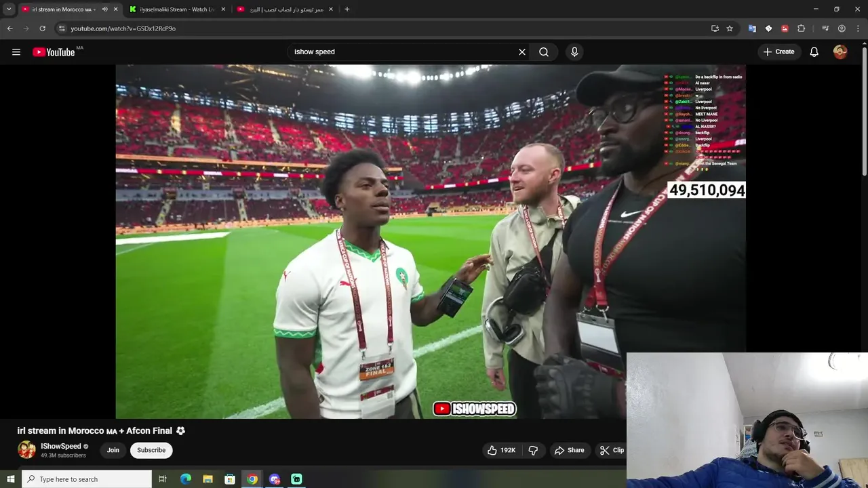Click the taskbar Type here to search box
The image size is (868, 488).
(x=87, y=479)
